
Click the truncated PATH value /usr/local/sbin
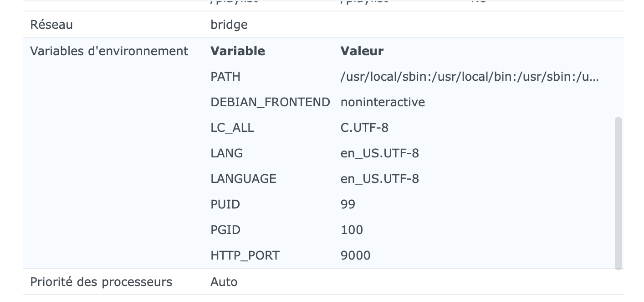(x=469, y=77)
